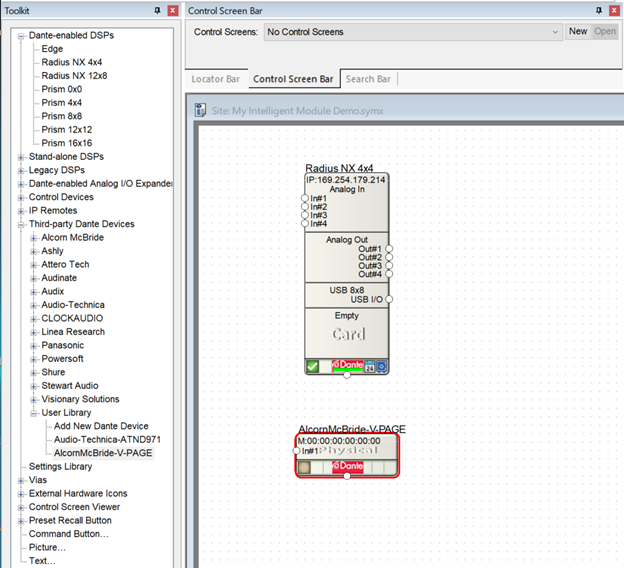Click the Dante logo on the Radius NX 4x4 unit
624x568 pixels.
347,366
